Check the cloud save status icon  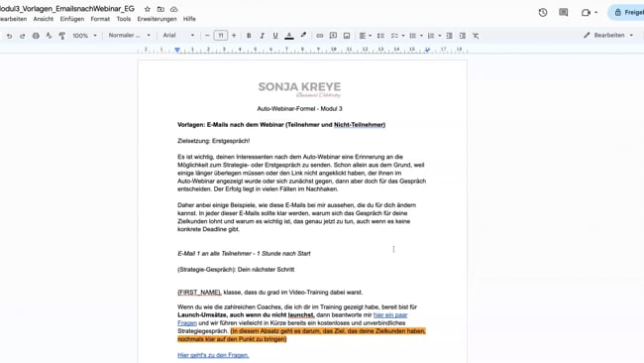[174, 9]
